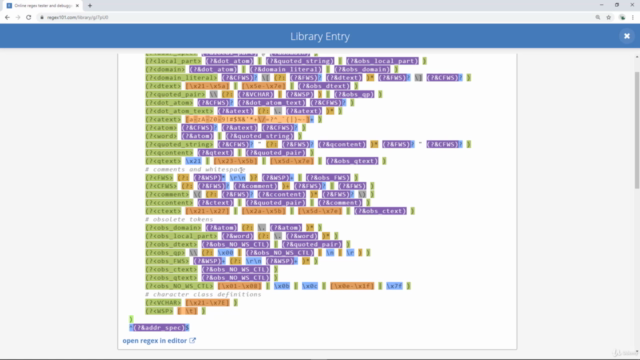Click the (?&obs_qtext) reference token

click(x=352, y=161)
